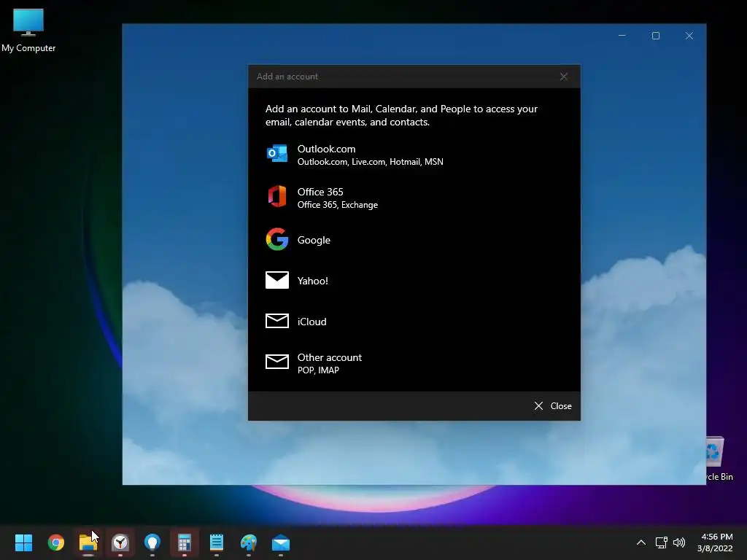Click the volume speaker tray icon
Screen dimensions: 747x560
tap(679, 542)
